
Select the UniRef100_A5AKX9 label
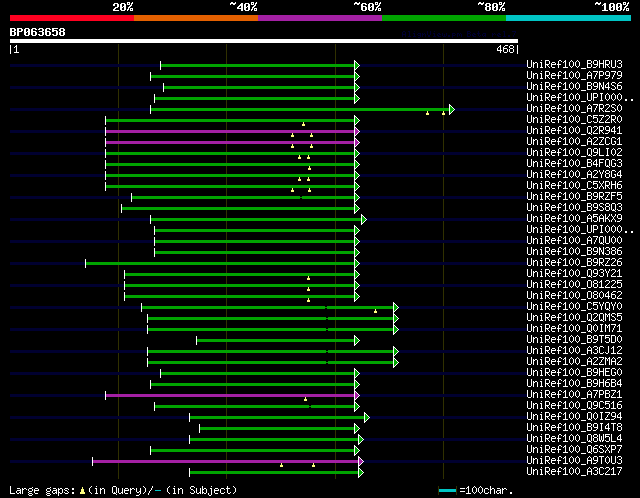574,218
